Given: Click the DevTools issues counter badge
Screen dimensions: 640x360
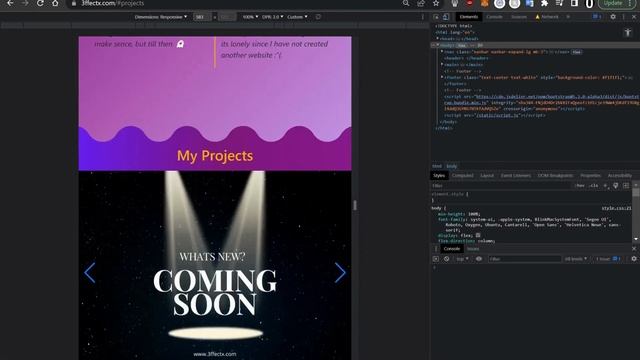Looking at the screenshot, I should (x=597, y=17).
